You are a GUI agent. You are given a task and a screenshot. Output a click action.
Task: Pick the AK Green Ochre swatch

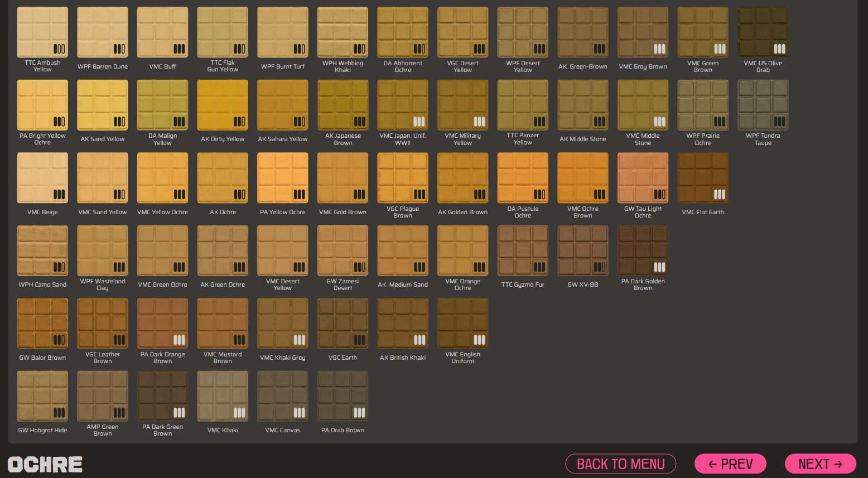point(223,251)
